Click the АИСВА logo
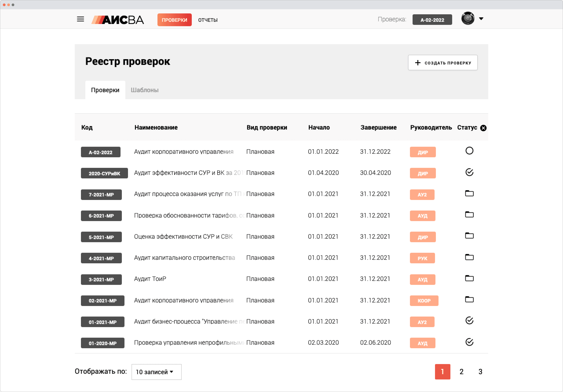 pyautogui.click(x=118, y=20)
